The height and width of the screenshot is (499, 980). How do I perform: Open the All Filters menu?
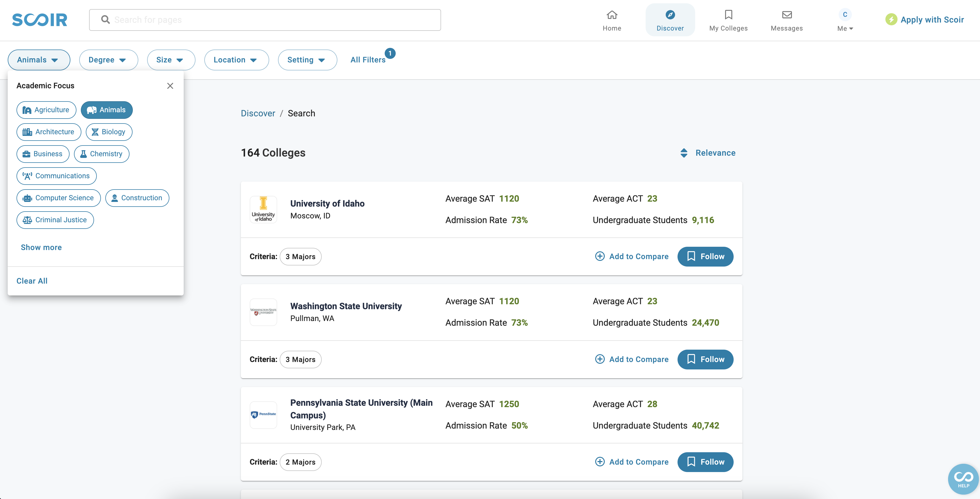tap(368, 59)
